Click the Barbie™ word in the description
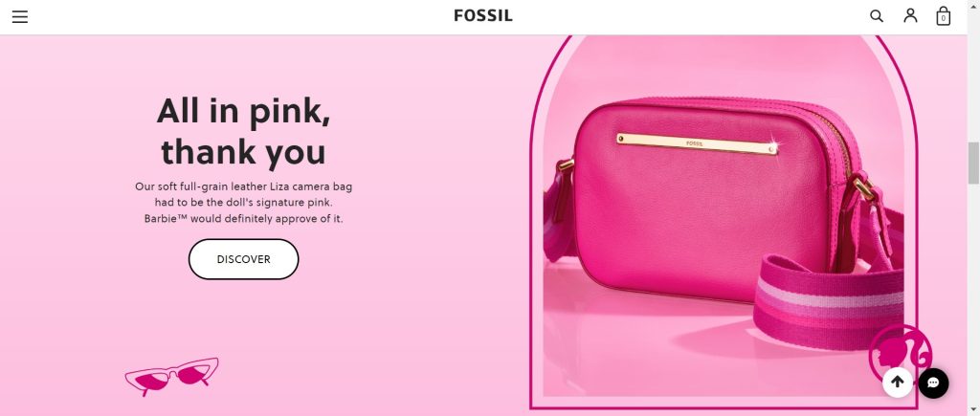 pos(166,219)
